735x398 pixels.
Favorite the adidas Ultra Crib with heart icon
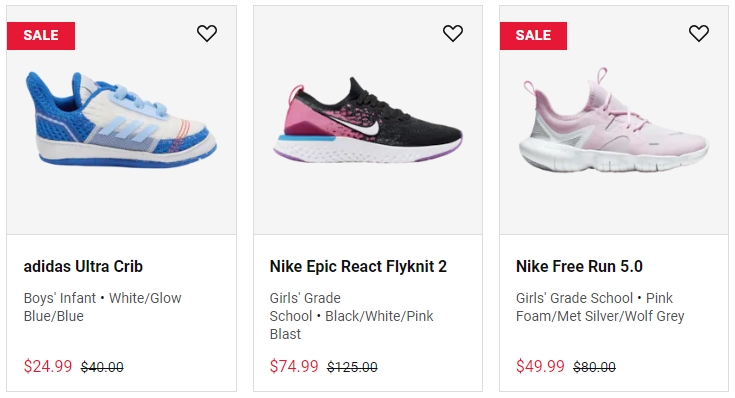click(x=207, y=33)
